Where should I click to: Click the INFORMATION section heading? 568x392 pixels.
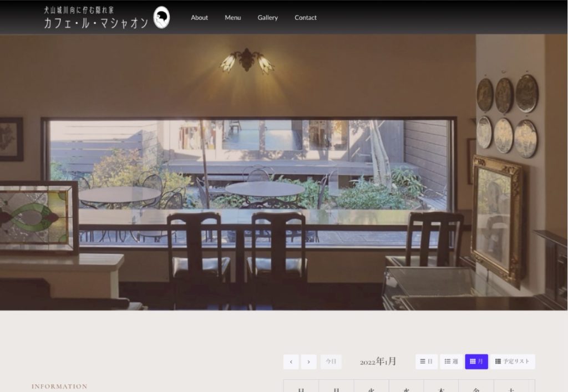[59, 386]
